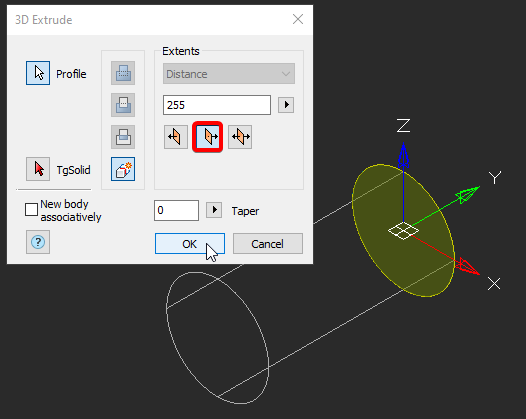
Task: Close the 3D Extrude dialog window
Action: coord(298,19)
